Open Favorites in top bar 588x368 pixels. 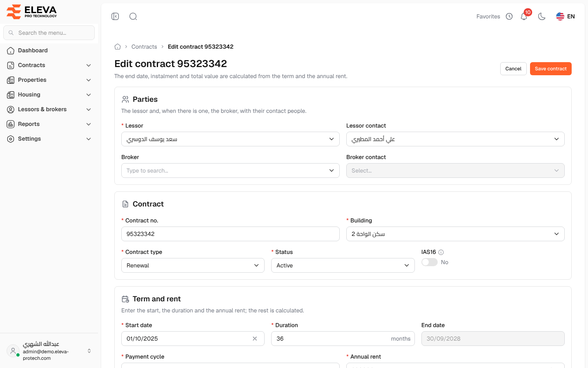[x=488, y=16]
